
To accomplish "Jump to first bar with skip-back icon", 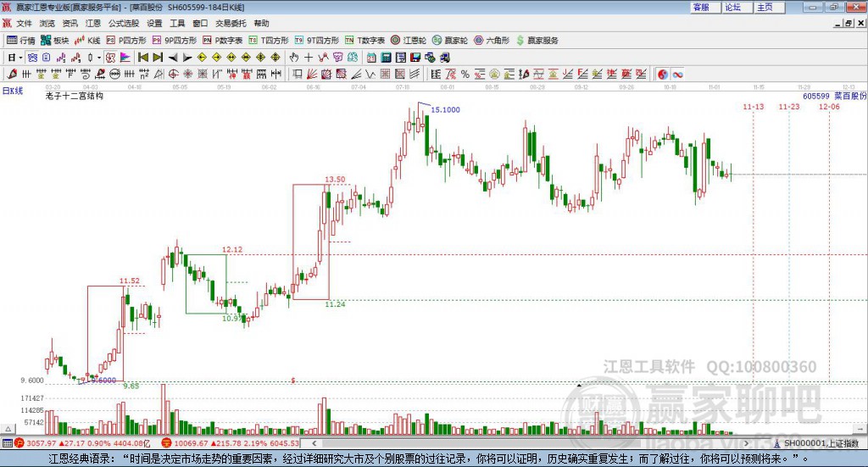I will tap(142, 58).
